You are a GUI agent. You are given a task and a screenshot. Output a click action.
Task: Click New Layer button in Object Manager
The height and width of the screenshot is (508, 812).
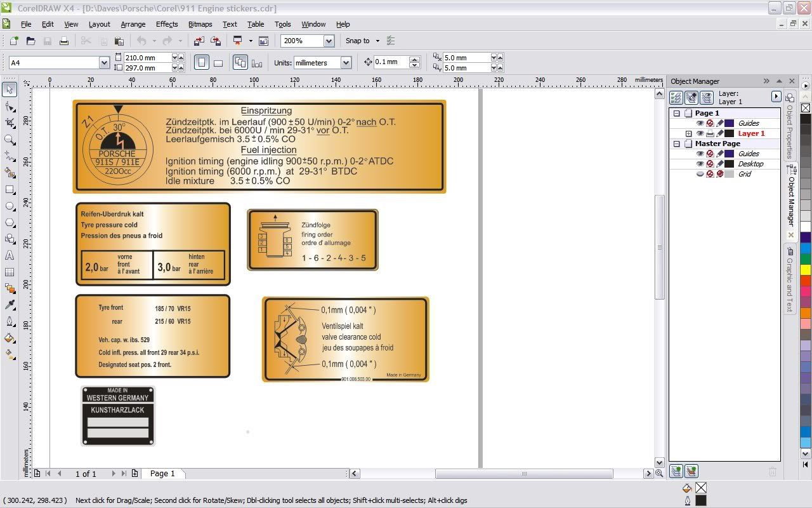click(676, 471)
